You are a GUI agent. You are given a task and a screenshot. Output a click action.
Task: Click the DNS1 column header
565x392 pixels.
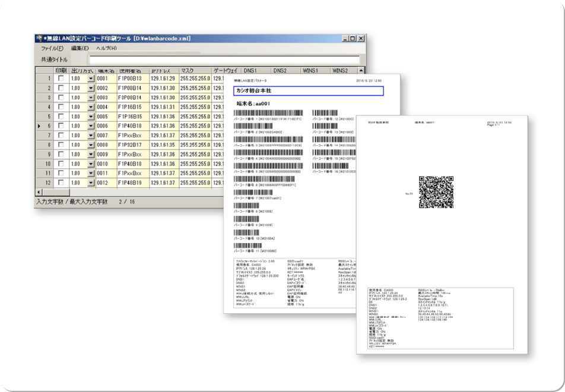(256, 70)
